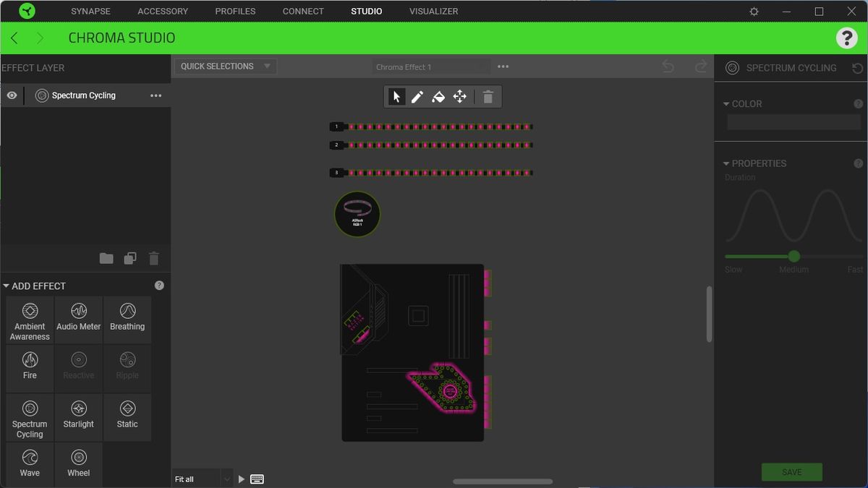Add Starlight effect
The width and height of the screenshot is (868, 488).
point(79,418)
